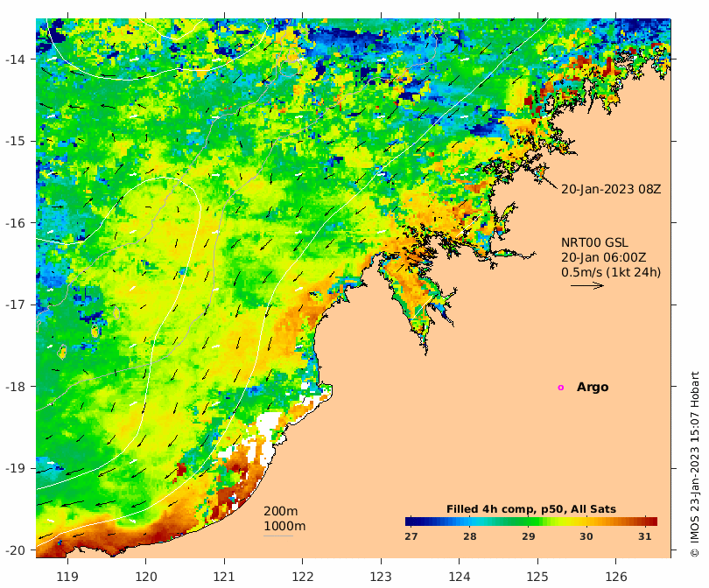Click longitude axis label '121'
Screen dimensions: 709x588
click(x=224, y=577)
